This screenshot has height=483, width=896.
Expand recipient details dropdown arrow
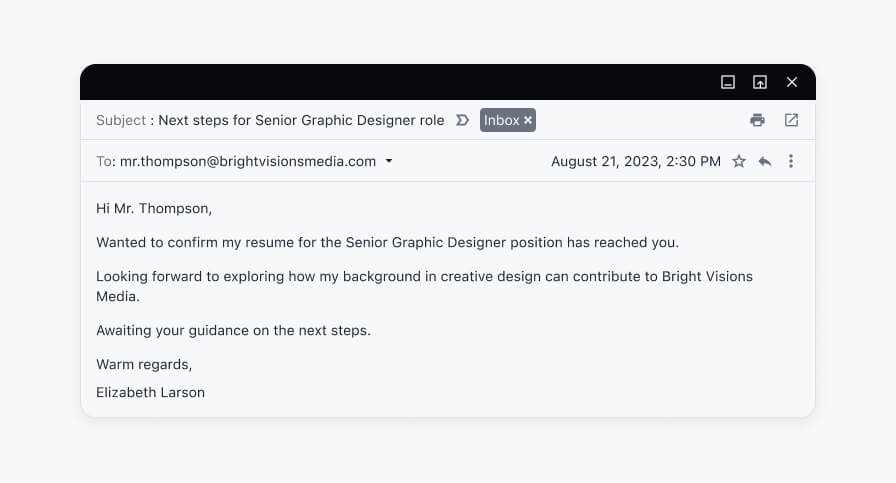tap(389, 161)
